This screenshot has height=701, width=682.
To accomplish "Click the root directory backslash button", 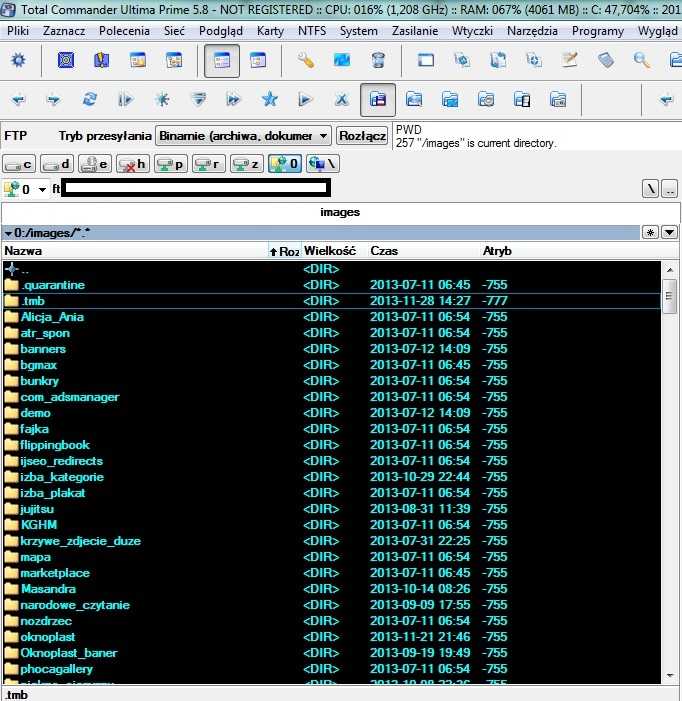I will click(x=650, y=189).
